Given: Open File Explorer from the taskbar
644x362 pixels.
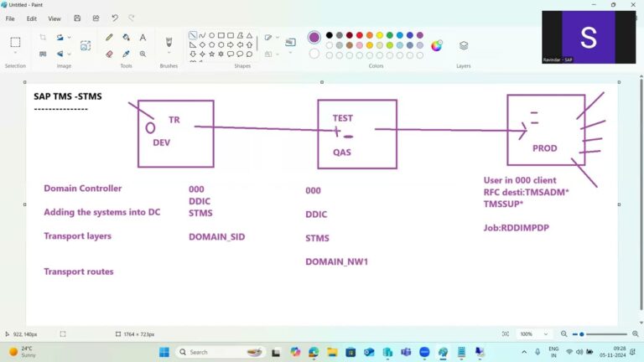Looking at the screenshot, I should point(332,352).
